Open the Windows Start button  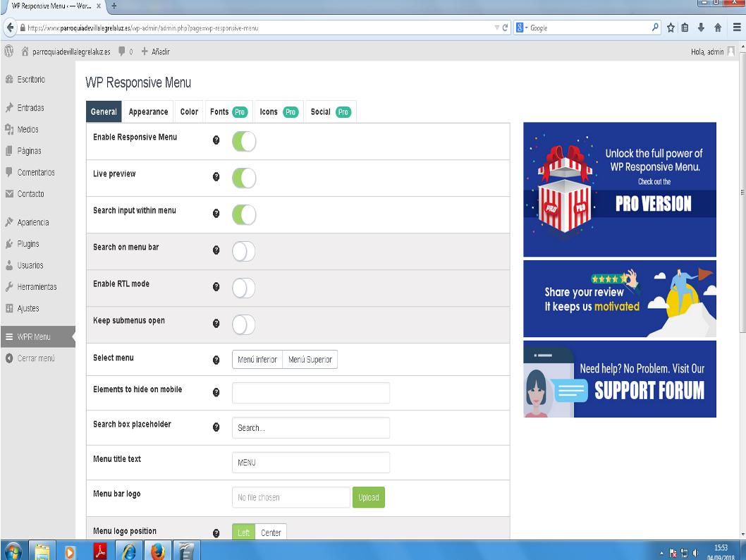[x=13, y=551]
